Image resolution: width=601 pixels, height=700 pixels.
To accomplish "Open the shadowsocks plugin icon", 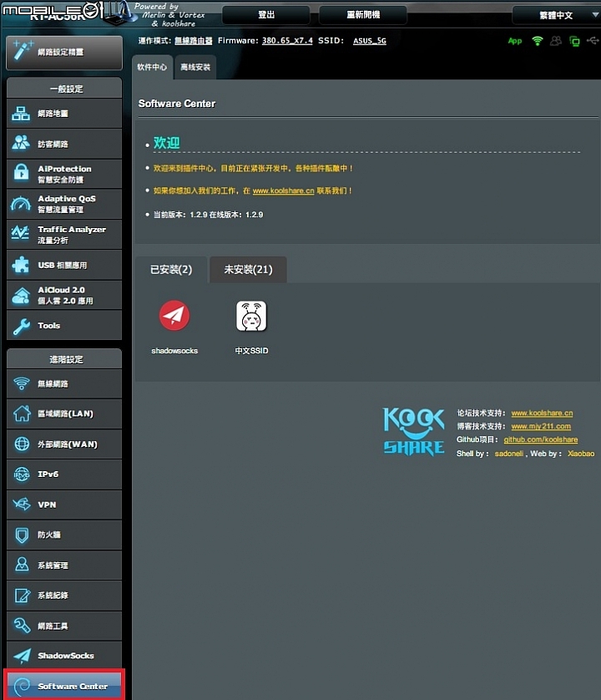I will point(174,316).
